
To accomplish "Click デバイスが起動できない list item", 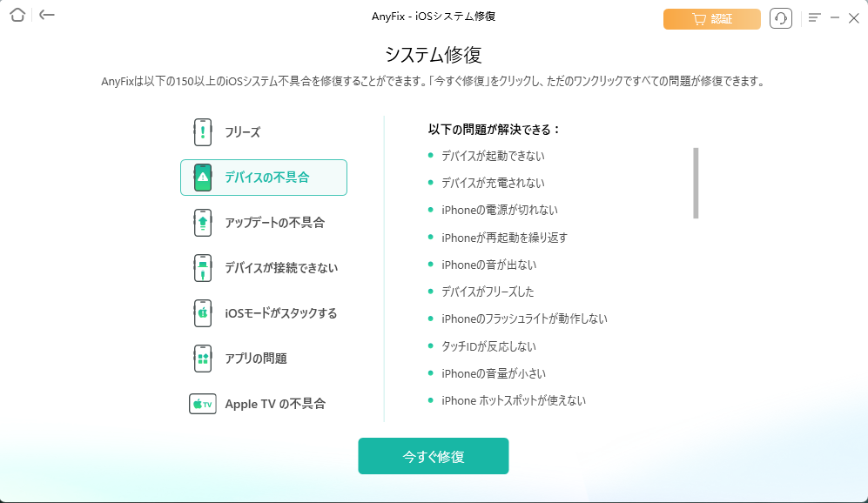I will pos(493,156).
